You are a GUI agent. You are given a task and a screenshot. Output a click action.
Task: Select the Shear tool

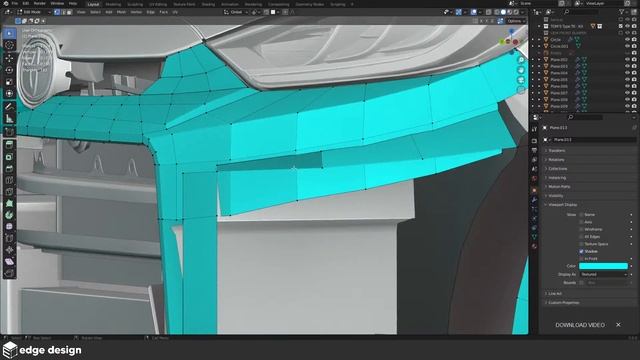tap(9, 261)
